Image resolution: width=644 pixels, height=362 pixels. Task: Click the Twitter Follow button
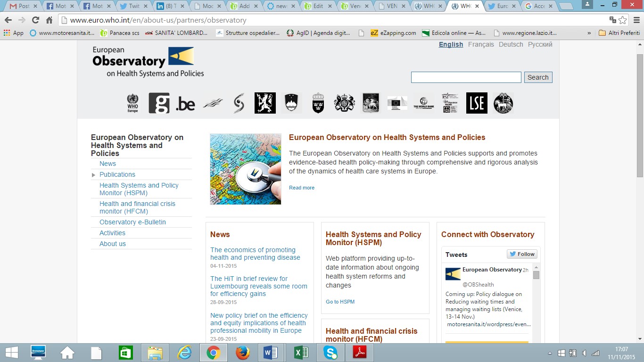522,254
